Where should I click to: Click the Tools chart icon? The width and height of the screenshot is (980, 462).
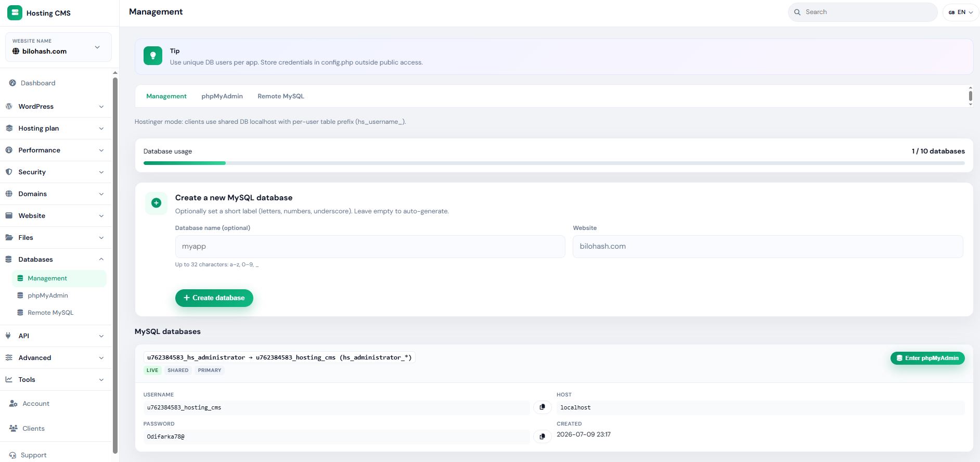pos(9,379)
